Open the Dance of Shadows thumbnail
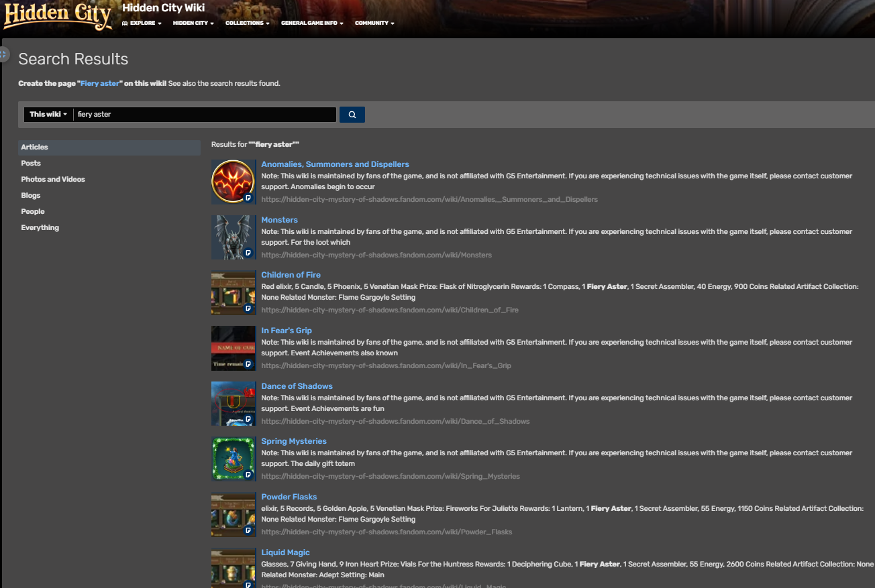Image resolution: width=875 pixels, height=588 pixels. click(x=234, y=404)
